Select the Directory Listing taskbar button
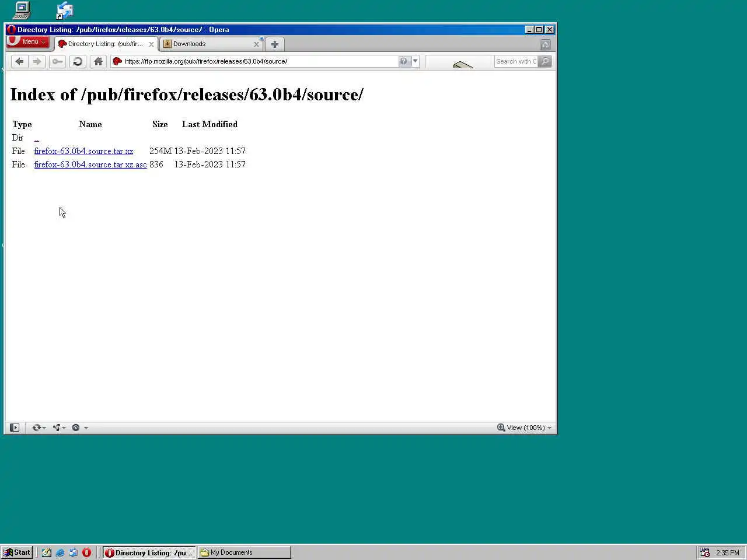This screenshot has width=747, height=560. (x=149, y=552)
